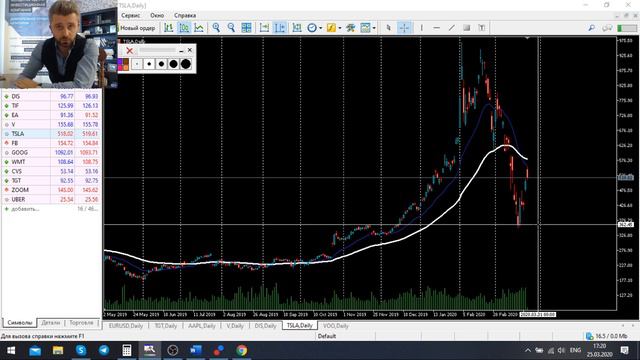640x360 pixels.
Task: Expand the yellow objects dropdown arrow
Action: click(340, 28)
